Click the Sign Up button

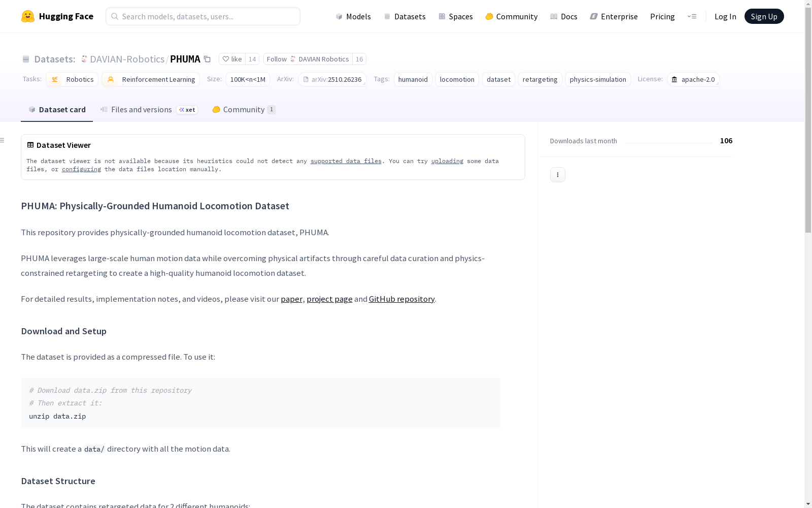(764, 16)
